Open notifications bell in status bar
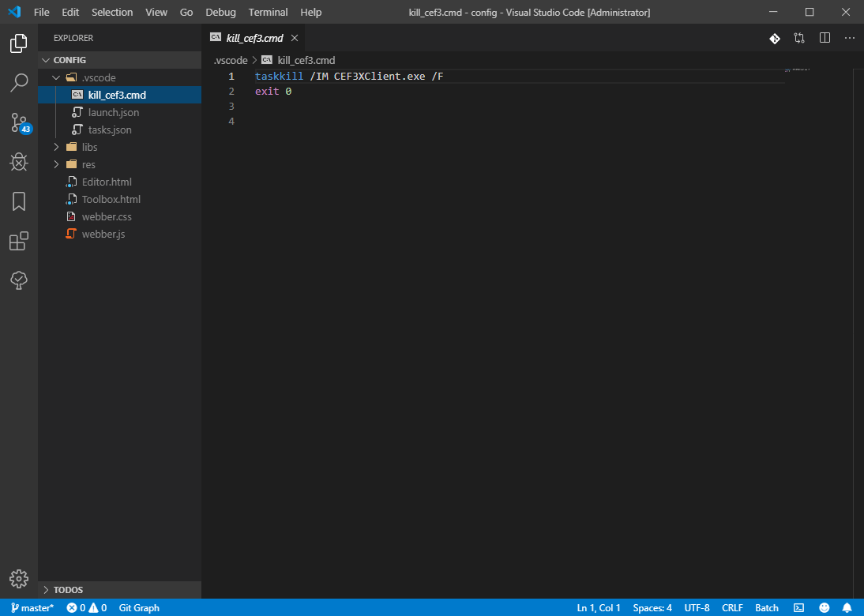864x616 pixels. [x=847, y=608]
